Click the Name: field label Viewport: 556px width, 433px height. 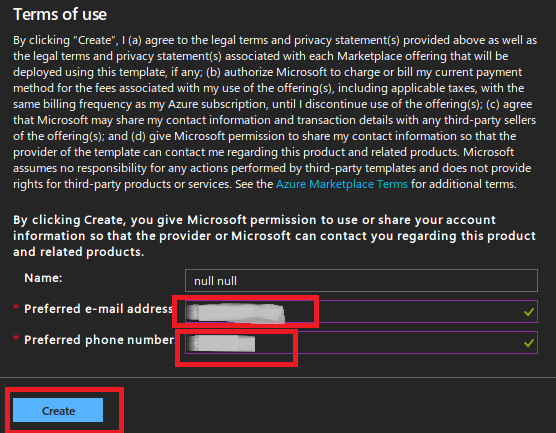coord(43,278)
